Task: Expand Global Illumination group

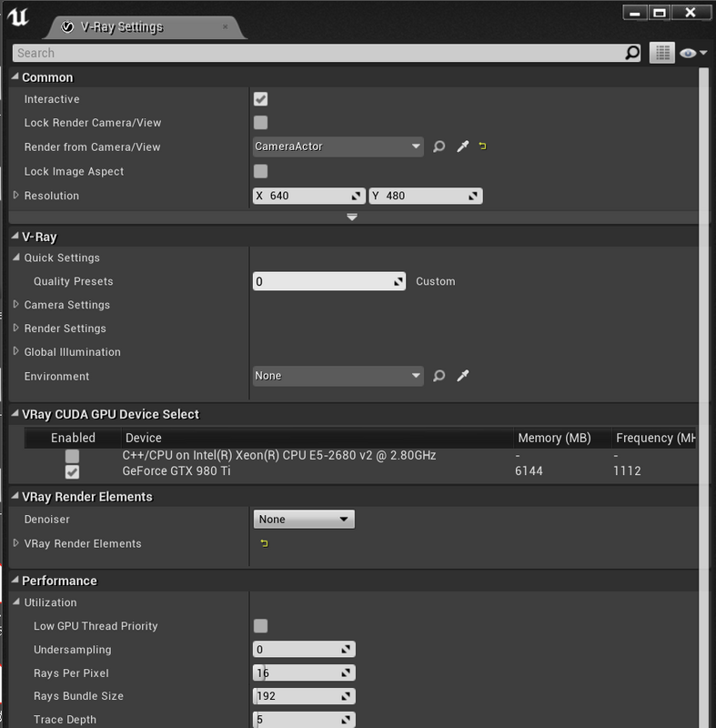Action: (x=15, y=351)
